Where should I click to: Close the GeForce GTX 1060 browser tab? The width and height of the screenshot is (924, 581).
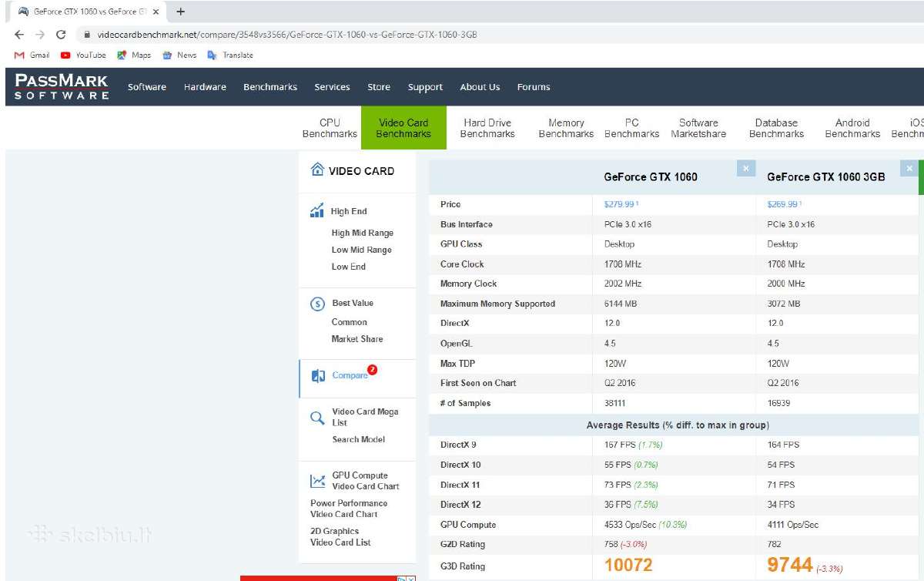pos(156,12)
